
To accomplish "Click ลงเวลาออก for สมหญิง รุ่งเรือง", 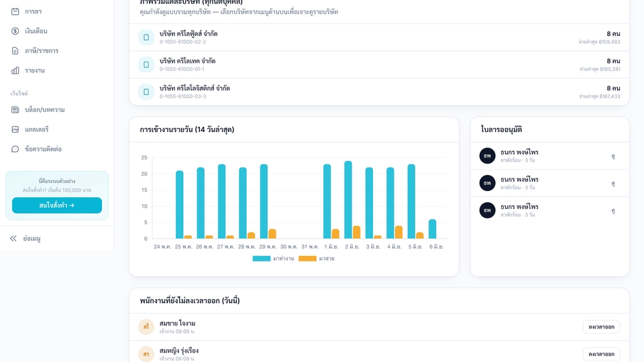I will pos(601,354).
